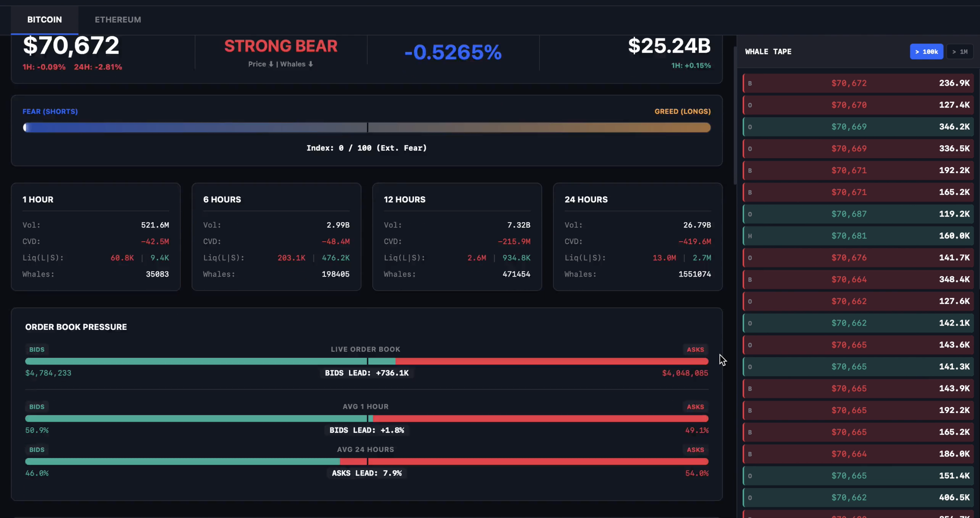This screenshot has height=518, width=980.
Task: Click the BIDS badge on Live Order Book
Action: click(37, 350)
